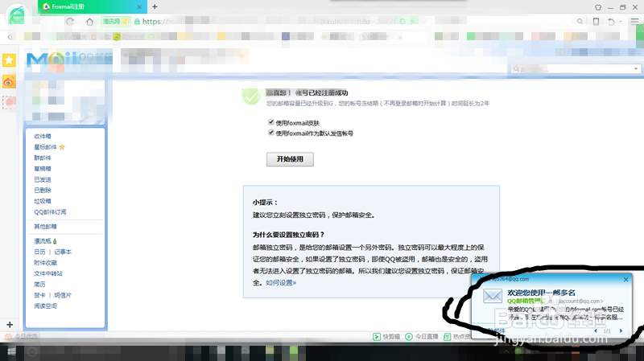Click the Cortana circle on taskbar
644x361 pixels.
coord(32,352)
